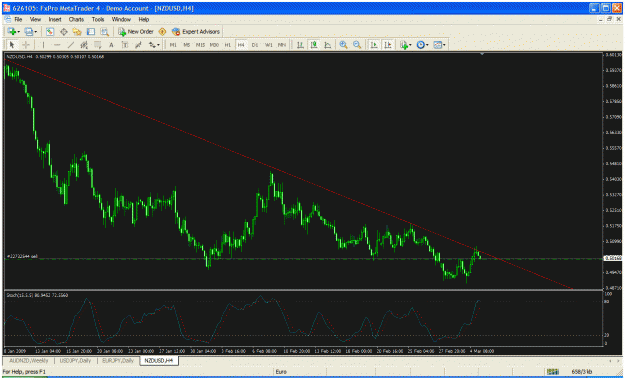This screenshot has height=378, width=625.
Task: Click the current price marker on scale
Action: 613,258
